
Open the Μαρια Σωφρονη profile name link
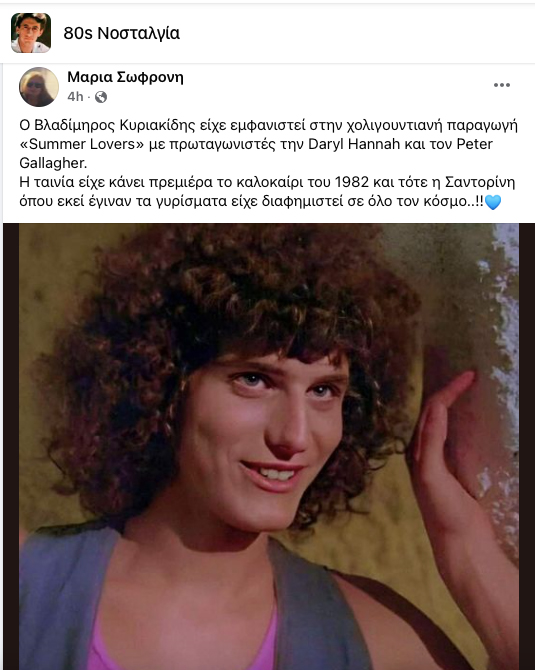pos(125,77)
